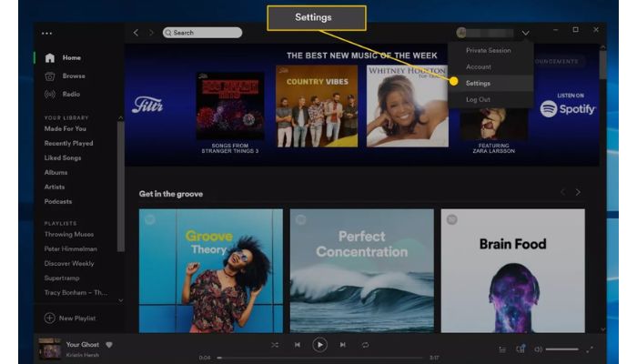
Task: Open the play queue icon
Action: click(x=502, y=349)
